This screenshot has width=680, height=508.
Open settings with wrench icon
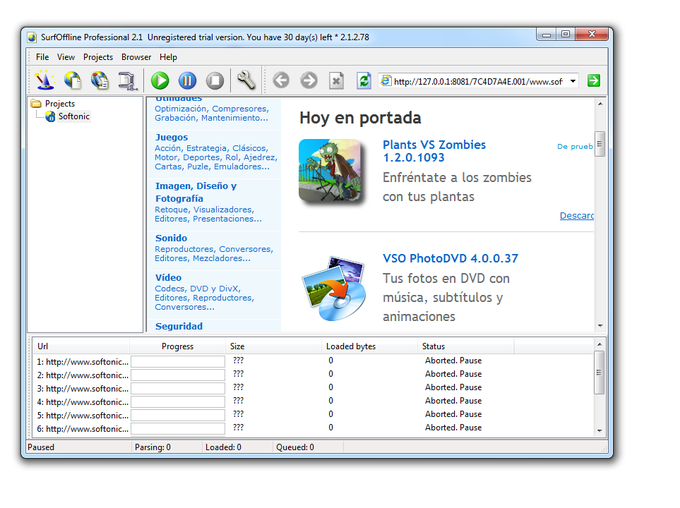[x=246, y=80]
